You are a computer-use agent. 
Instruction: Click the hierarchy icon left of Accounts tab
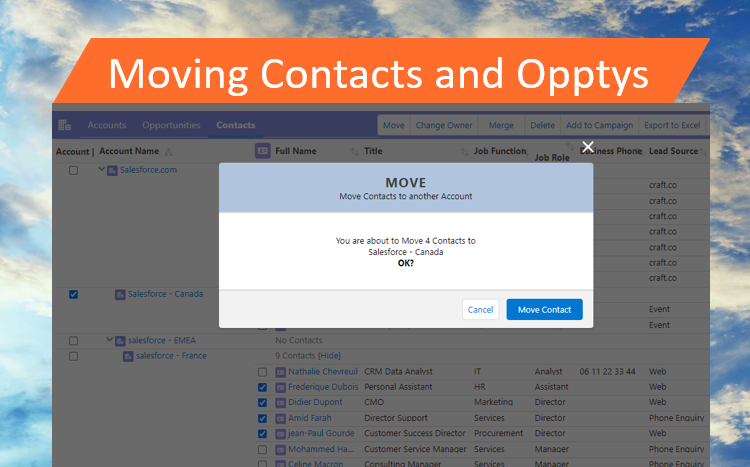click(x=65, y=125)
